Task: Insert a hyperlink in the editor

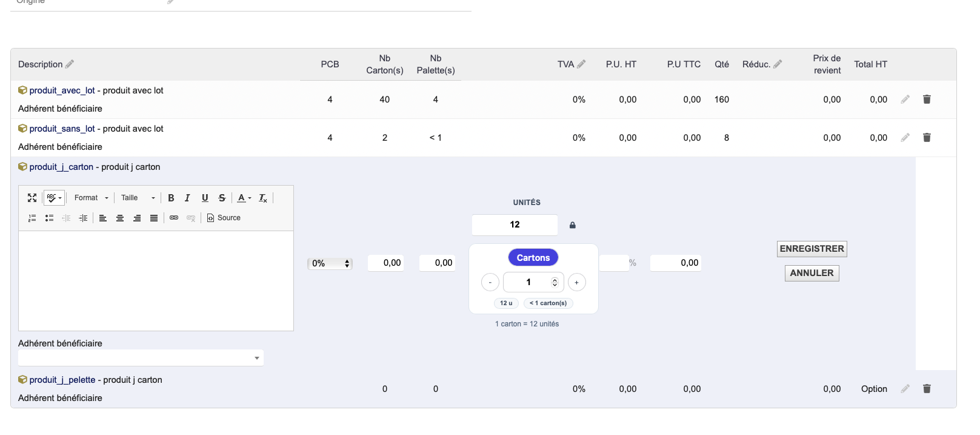Action: point(174,218)
